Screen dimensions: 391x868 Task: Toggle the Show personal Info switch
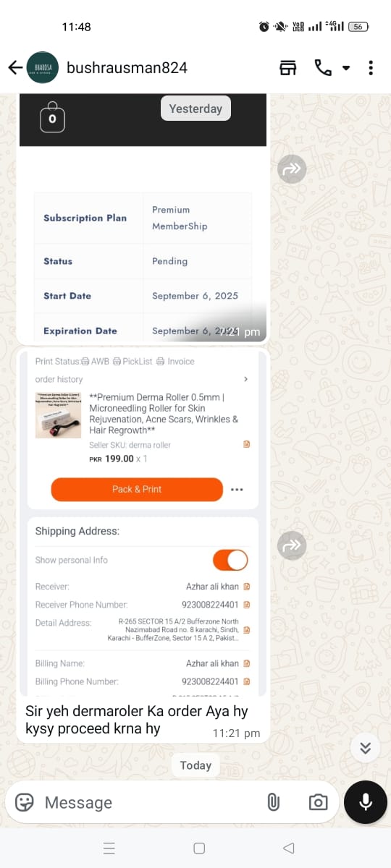pos(230,560)
